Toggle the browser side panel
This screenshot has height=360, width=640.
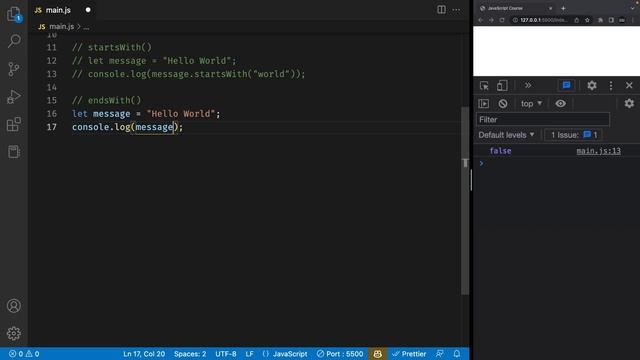pyautogui.click(x=611, y=20)
